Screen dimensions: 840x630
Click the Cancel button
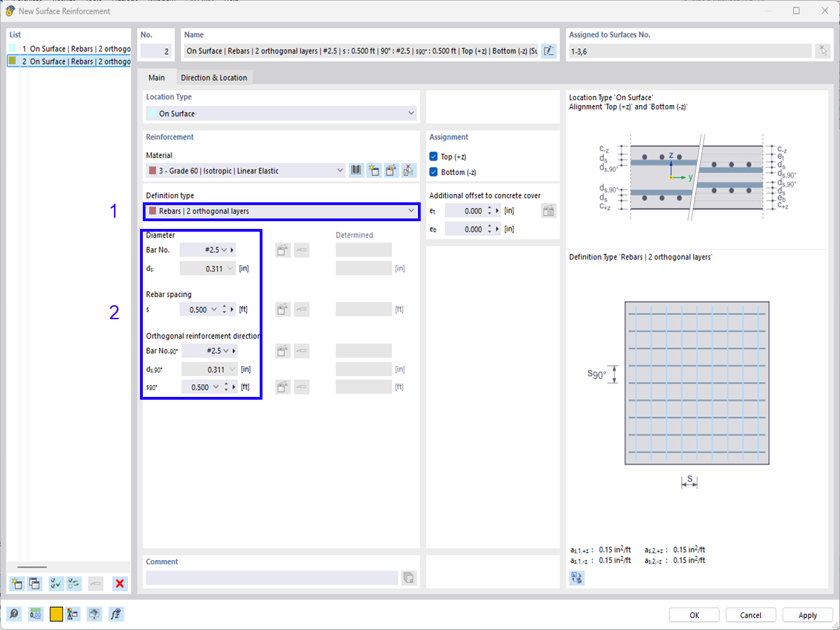click(x=750, y=615)
